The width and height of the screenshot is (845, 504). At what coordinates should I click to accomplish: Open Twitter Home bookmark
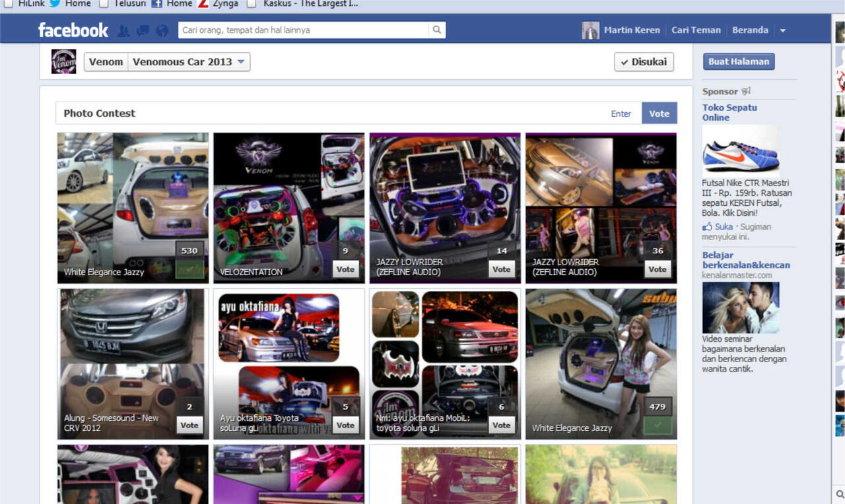point(71,4)
